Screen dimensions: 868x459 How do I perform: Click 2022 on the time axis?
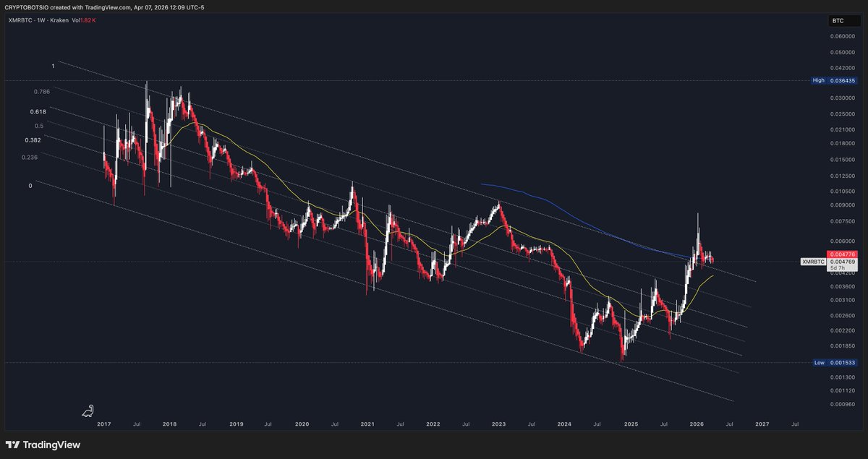point(433,425)
